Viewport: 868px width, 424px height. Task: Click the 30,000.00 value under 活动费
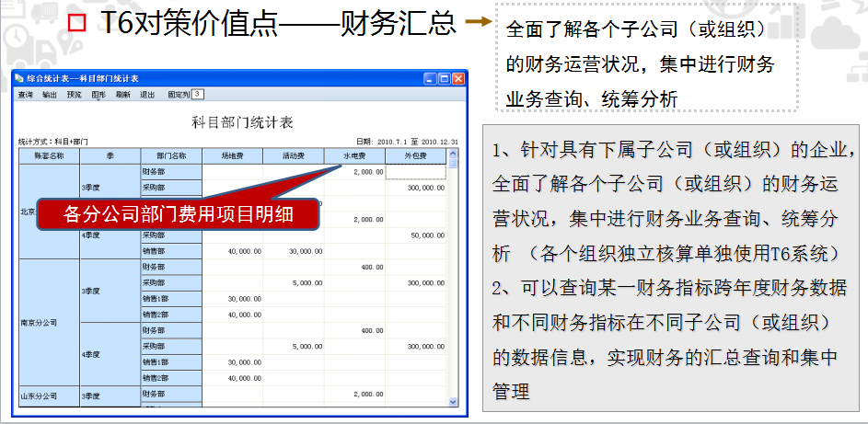coord(306,251)
